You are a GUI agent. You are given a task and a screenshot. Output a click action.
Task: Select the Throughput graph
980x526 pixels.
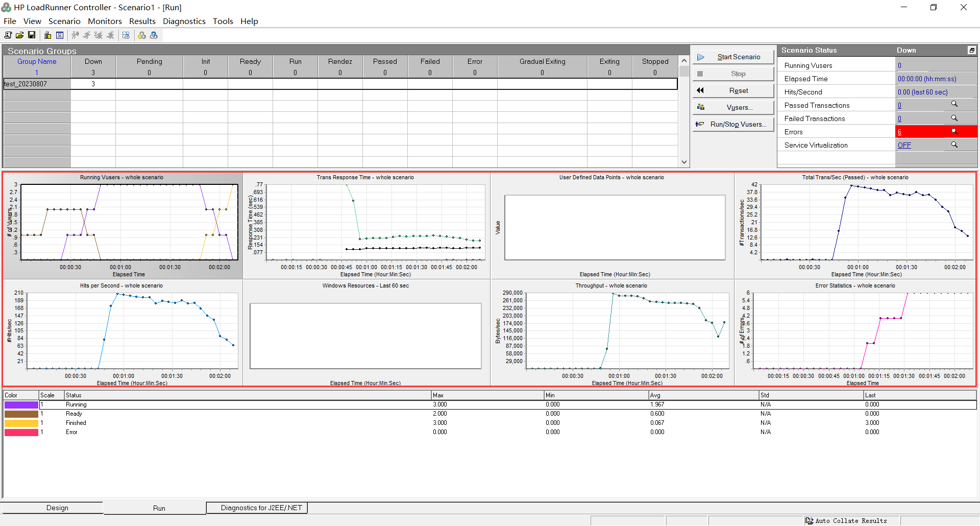click(612, 333)
